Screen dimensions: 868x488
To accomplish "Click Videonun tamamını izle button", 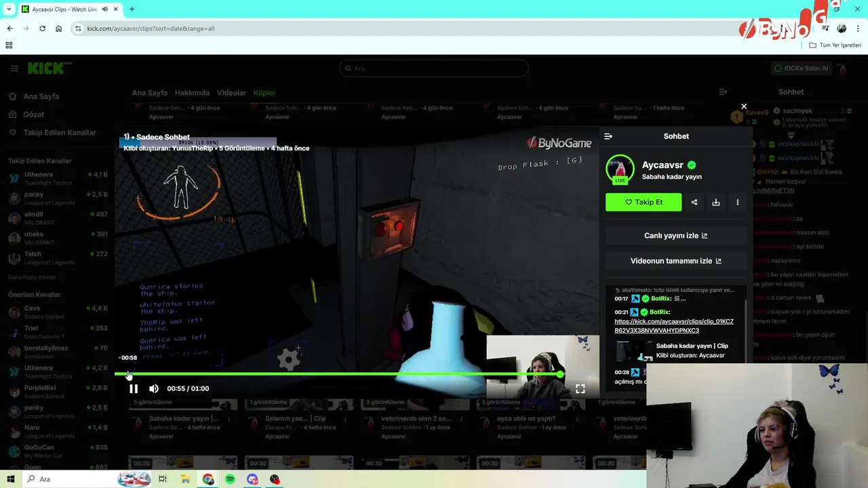I will coord(675,261).
